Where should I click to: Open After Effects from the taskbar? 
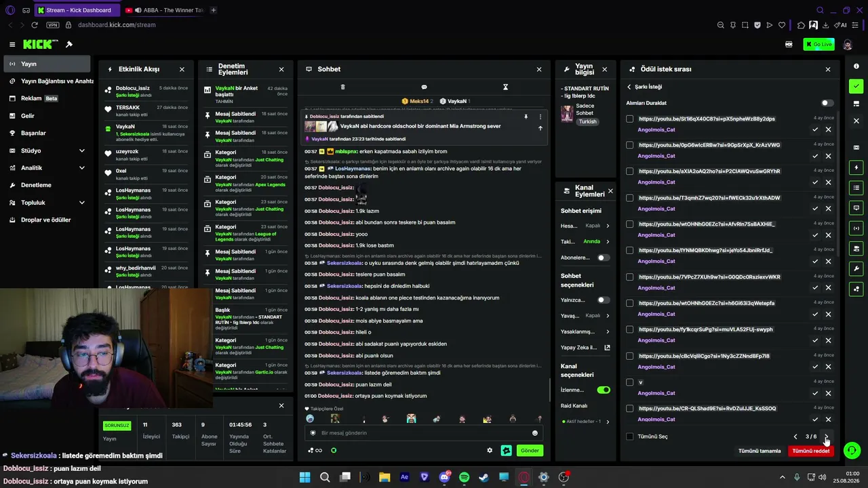[405, 477]
